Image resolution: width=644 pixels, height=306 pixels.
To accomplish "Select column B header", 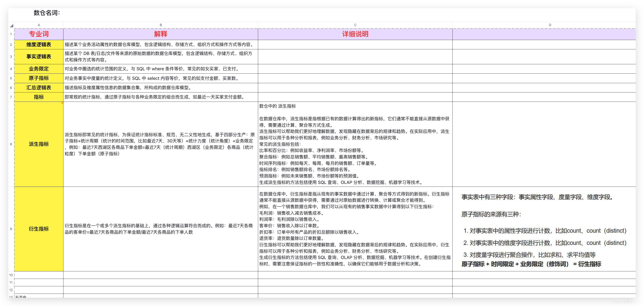I will pos(161,25).
